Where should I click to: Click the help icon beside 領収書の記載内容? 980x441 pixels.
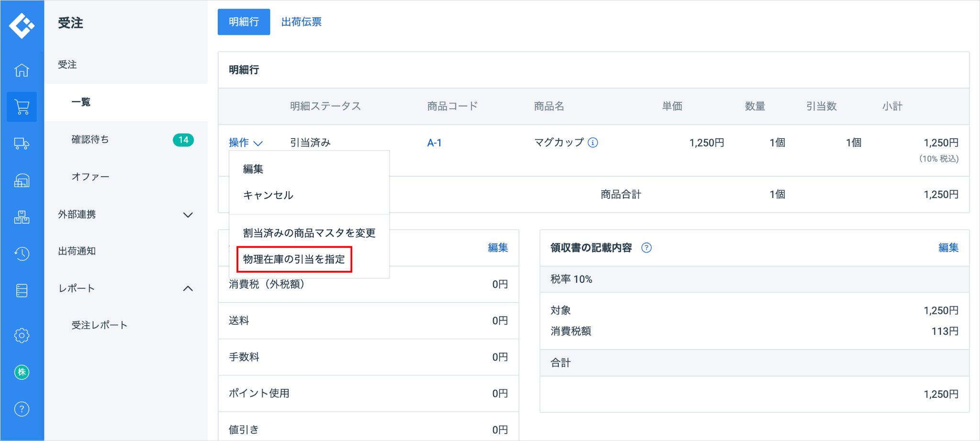pos(646,248)
